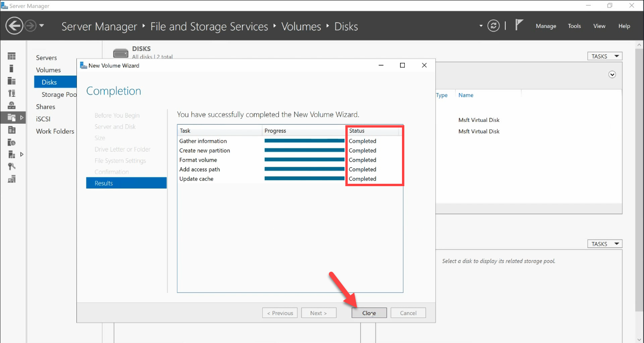Click the Cancel button in the wizard

[x=408, y=313]
